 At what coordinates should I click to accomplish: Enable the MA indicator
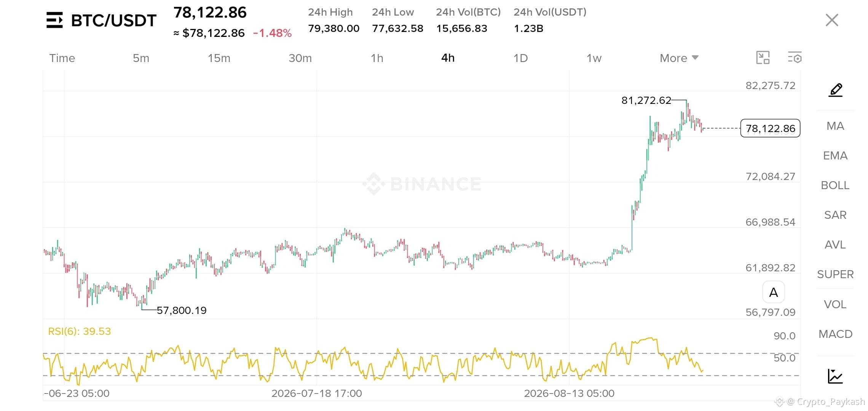pos(835,126)
